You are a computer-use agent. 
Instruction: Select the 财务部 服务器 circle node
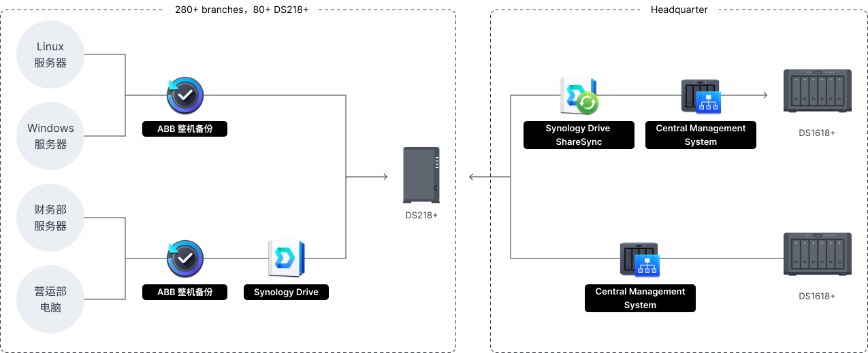click(50, 218)
